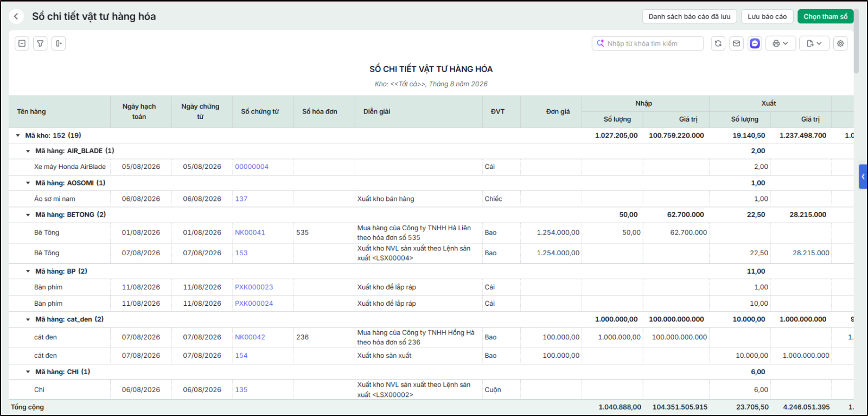This screenshot has height=416, width=868.
Task: Collapse the Mã hàng: BETONG group
Action: pos(28,215)
